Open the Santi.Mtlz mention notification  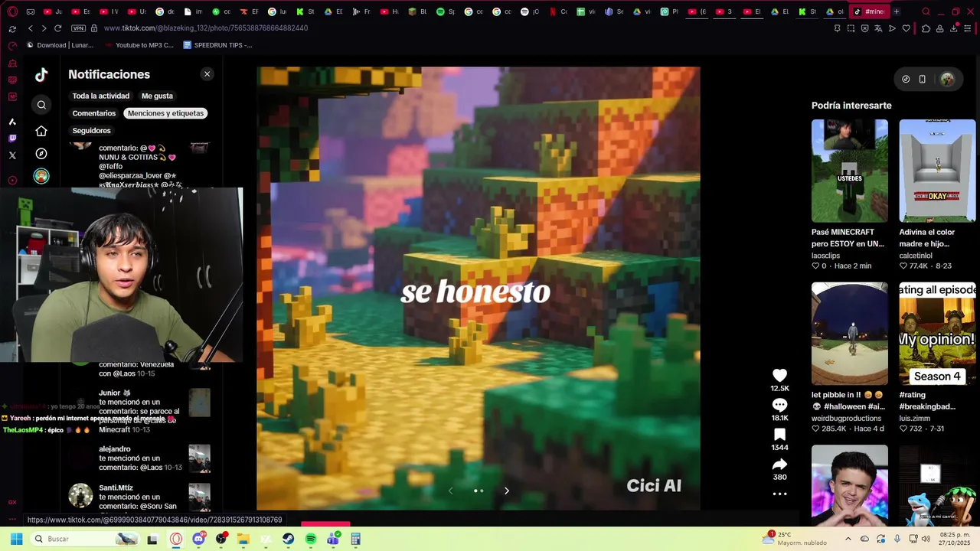(139, 497)
